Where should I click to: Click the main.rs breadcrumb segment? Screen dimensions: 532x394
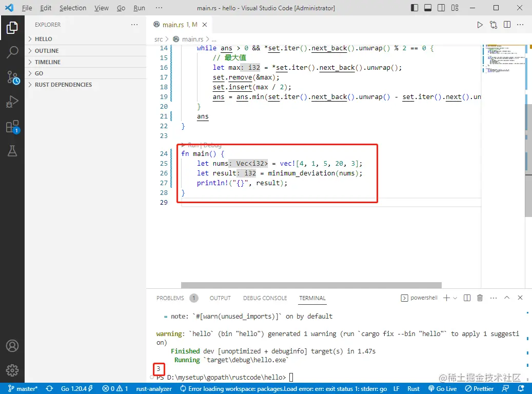point(192,40)
